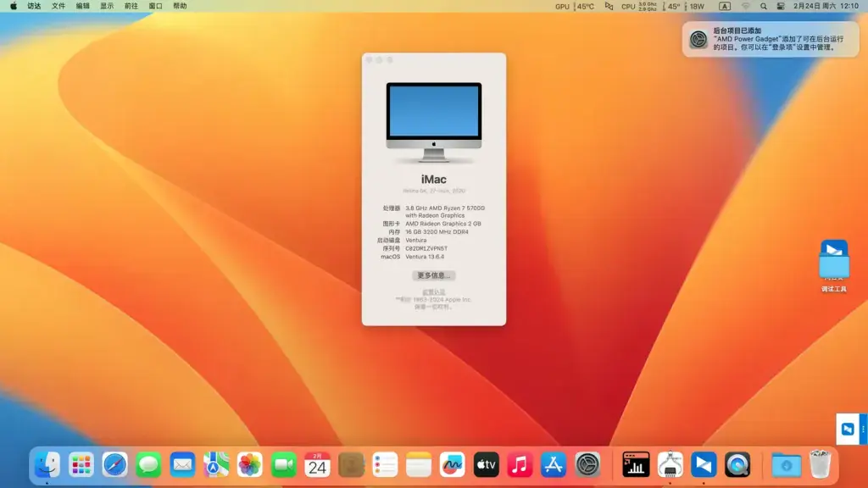Open Spotlight search in the menu bar
The height and width of the screenshot is (488, 868).
764,6
